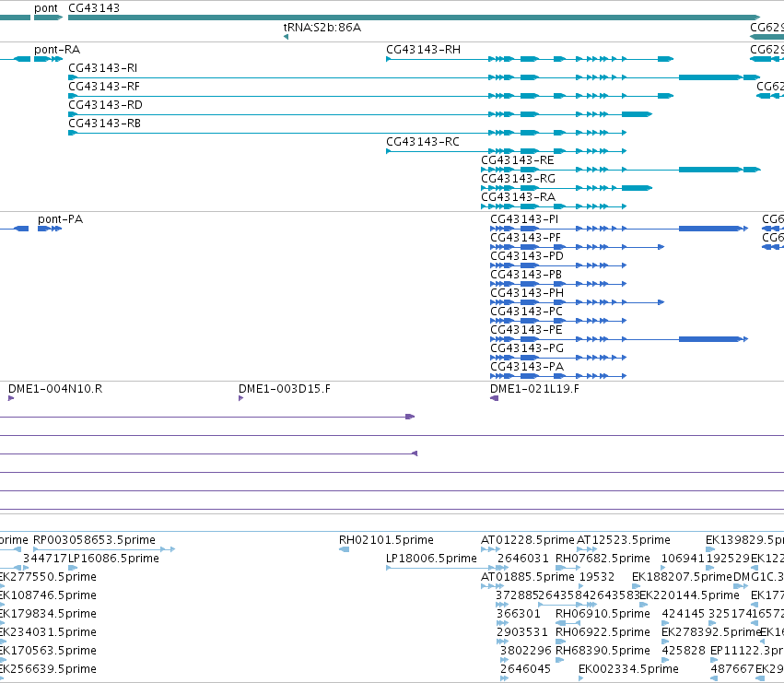This screenshot has height=683, width=784.
Task: Click the small tRNA:S2b:86A arrow glyph
Action: (286, 37)
